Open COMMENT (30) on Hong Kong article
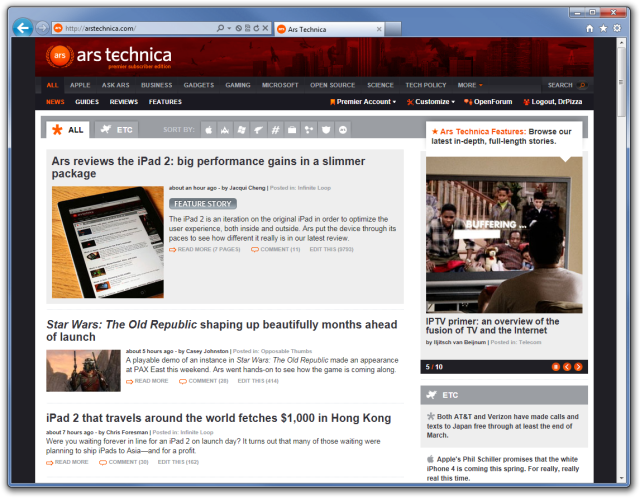Image resolution: width=640 pixels, height=498 pixels. coord(124,462)
